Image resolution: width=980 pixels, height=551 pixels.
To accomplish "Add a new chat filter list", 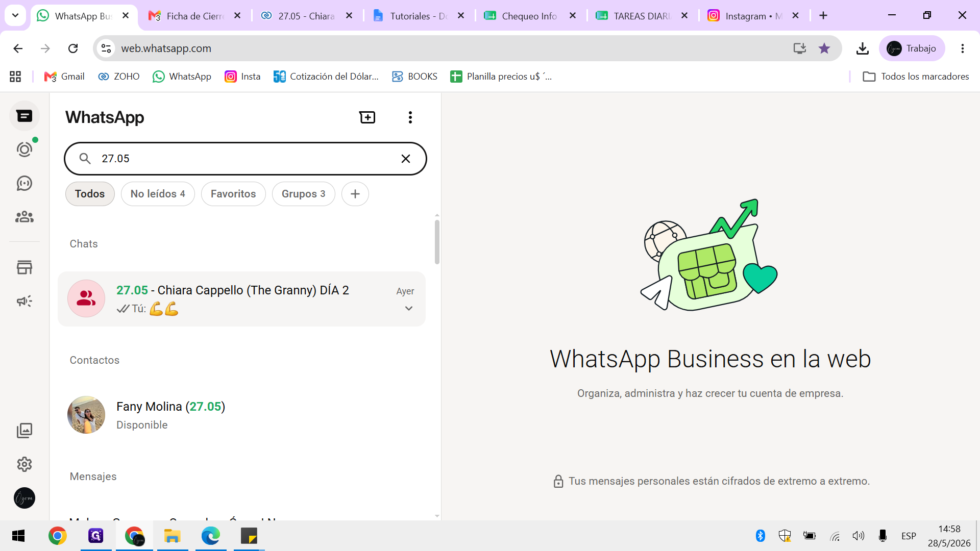I will pyautogui.click(x=355, y=194).
